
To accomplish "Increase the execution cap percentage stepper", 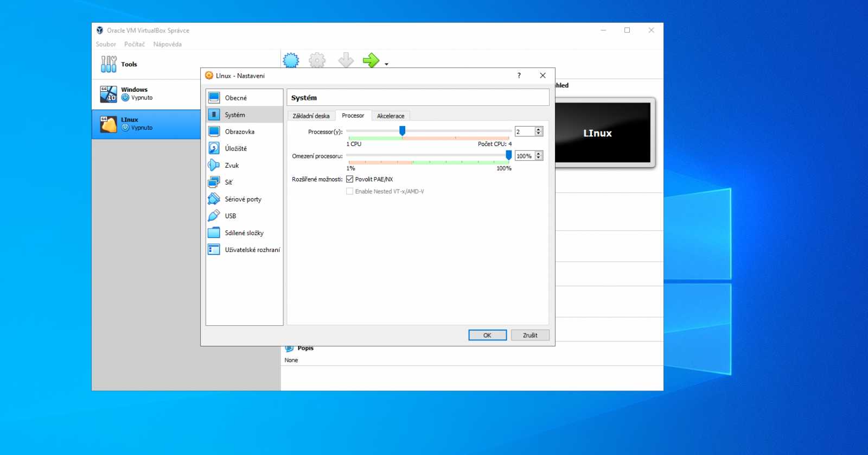I will pyautogui.click(x=539, y=154).
